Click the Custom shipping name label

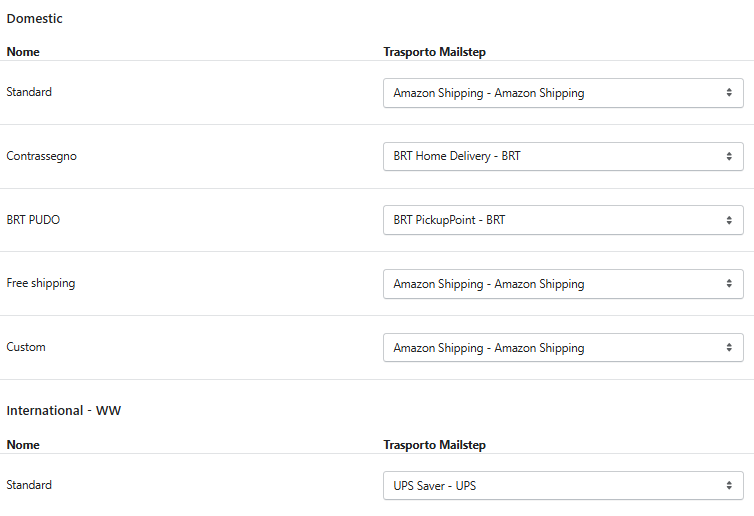[x=26, y=347]
